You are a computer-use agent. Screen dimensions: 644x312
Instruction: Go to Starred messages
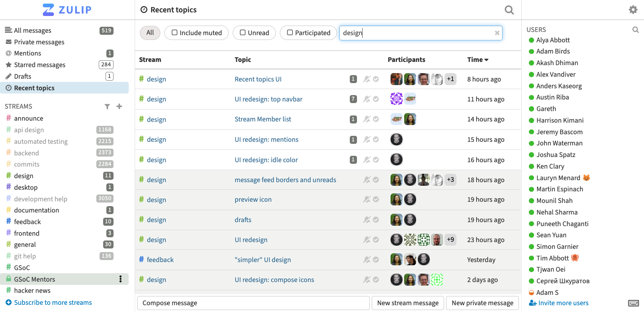pos(40,65)
